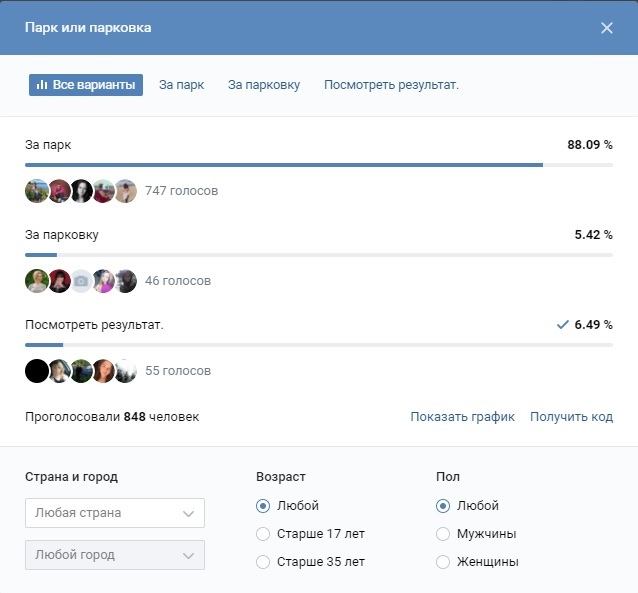
Task: Close the poll results dialog
Action: pyautogui.click(x=606, y=28)
